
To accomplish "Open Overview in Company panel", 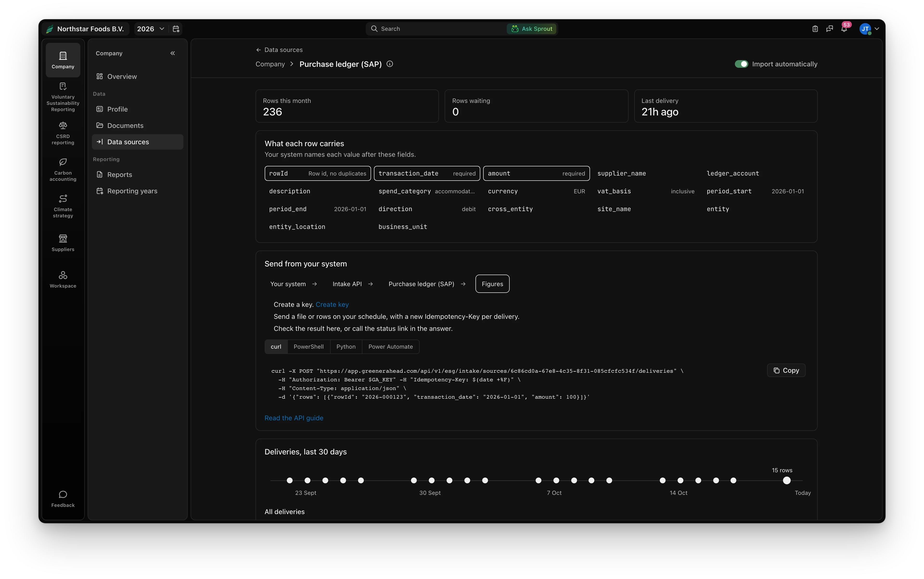I will (138, 77).
